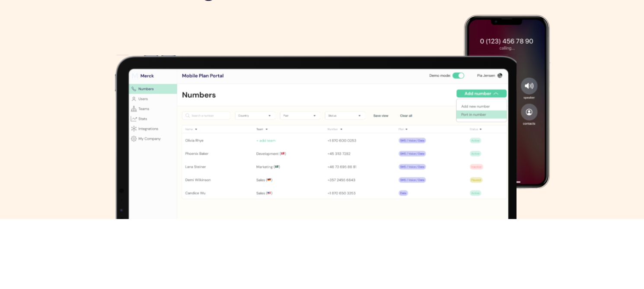Screen dimensions: 644x289
Task: View Stats via the chart icon
Action: (x=134, y=118)
